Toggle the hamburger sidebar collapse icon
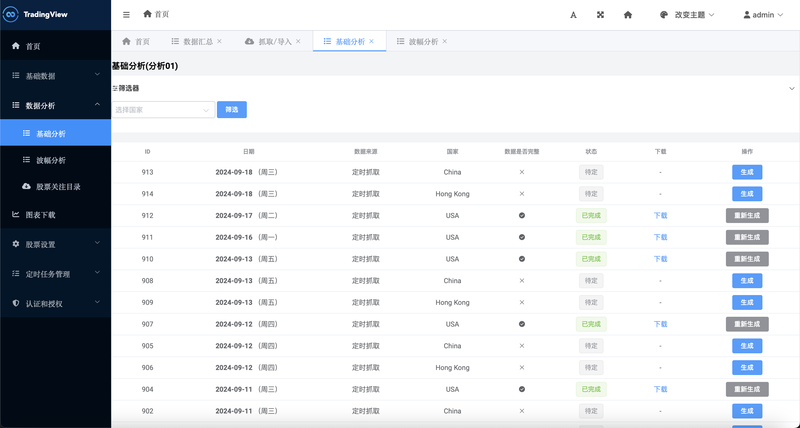 tap(127, 15)
